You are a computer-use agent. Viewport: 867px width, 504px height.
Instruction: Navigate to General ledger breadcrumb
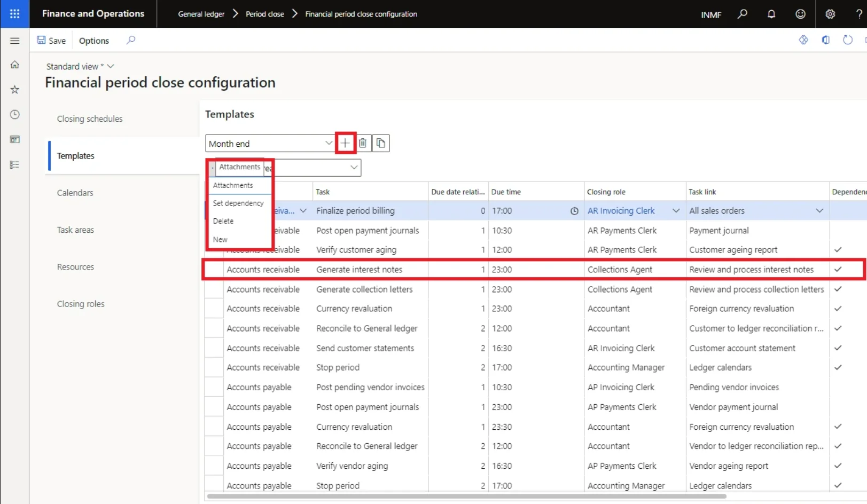(x=201, y=14)
